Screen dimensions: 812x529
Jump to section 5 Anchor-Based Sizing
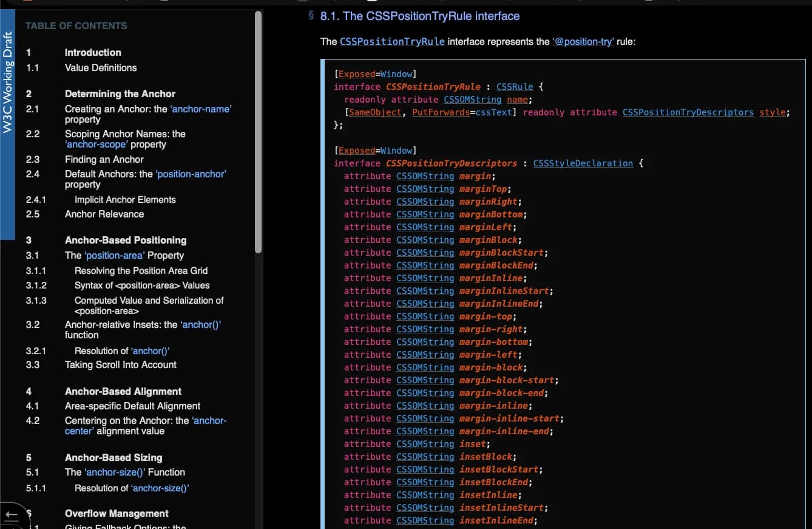[x=113, y=457]
